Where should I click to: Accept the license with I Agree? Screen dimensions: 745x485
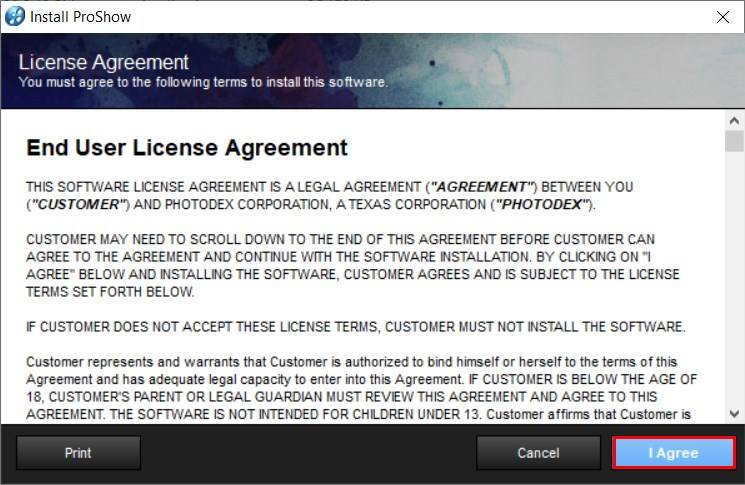[x=673, y=453]
